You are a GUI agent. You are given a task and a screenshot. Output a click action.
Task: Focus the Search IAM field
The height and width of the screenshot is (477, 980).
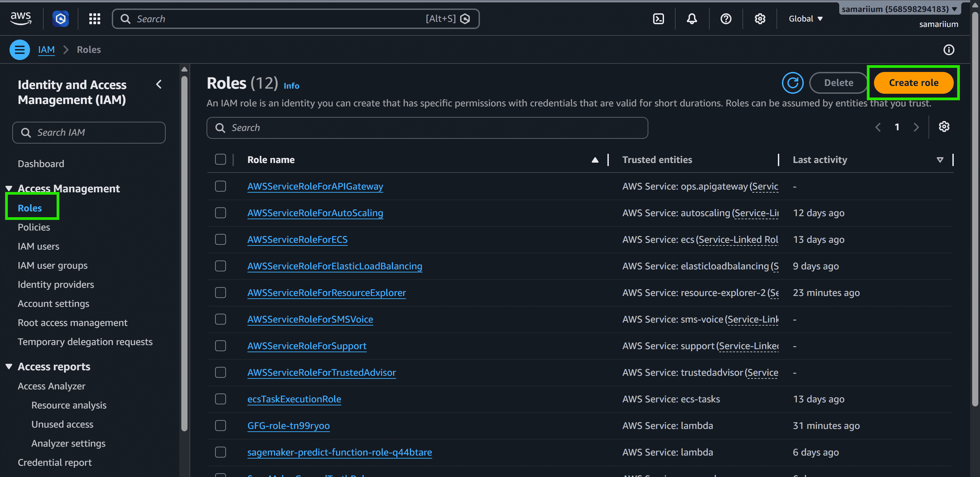[89, 132]
